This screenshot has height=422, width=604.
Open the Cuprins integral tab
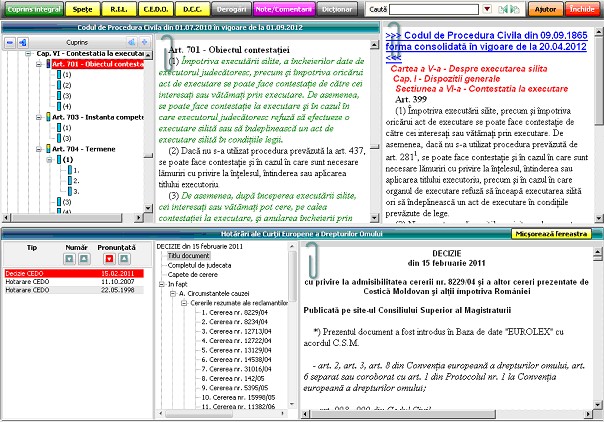pyautogui.click(x=34, y=9)
